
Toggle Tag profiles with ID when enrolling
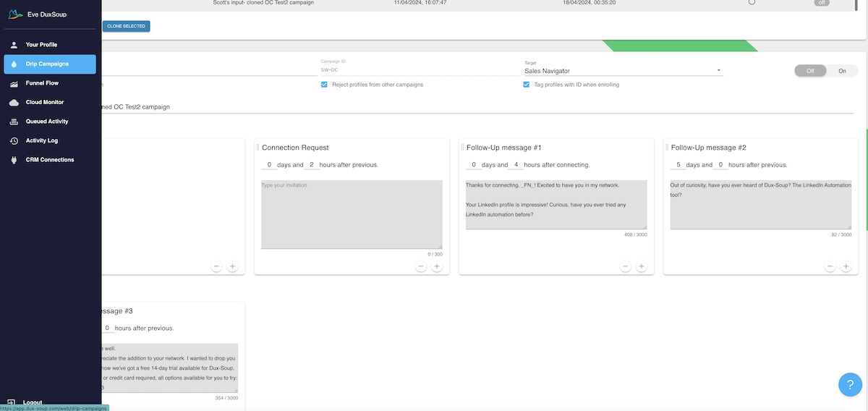coord(527,85)
